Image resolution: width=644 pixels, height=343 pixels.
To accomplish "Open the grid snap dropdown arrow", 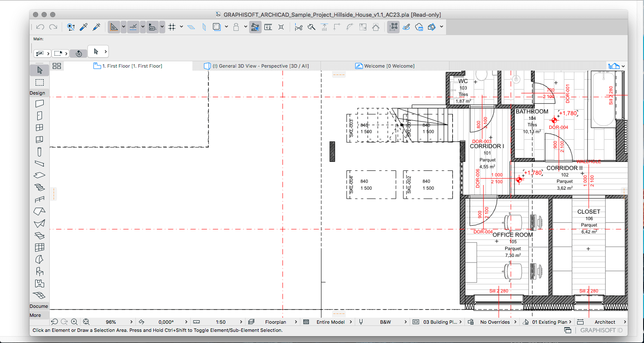I will 181,27.
